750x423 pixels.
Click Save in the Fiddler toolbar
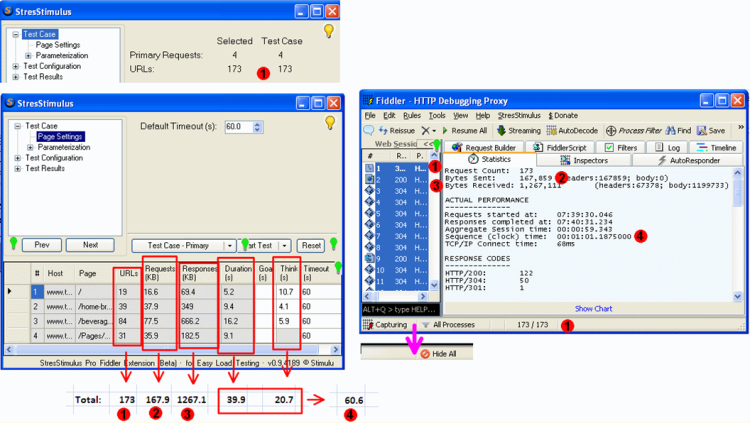(x=711, y=131)
